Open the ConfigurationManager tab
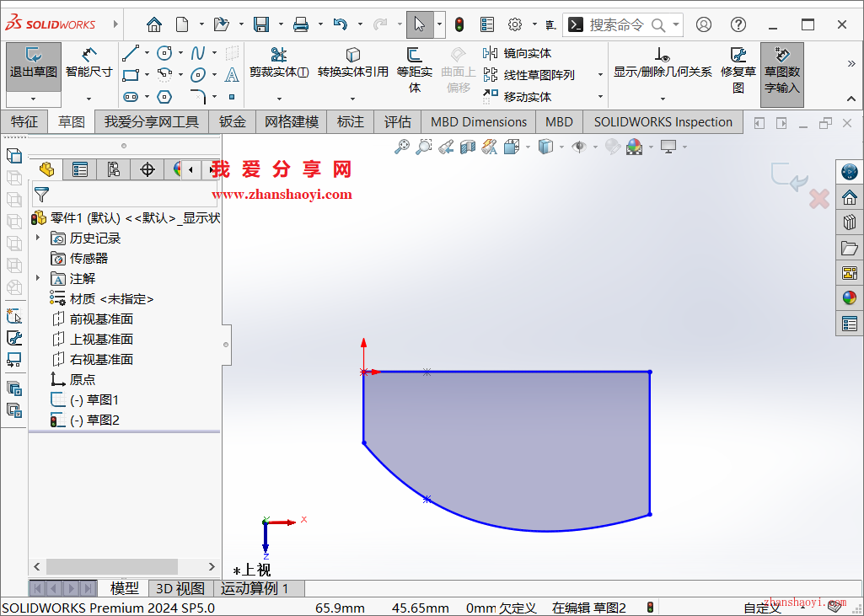Viewport: 864px width, 616px height. [x=114, y=169]
